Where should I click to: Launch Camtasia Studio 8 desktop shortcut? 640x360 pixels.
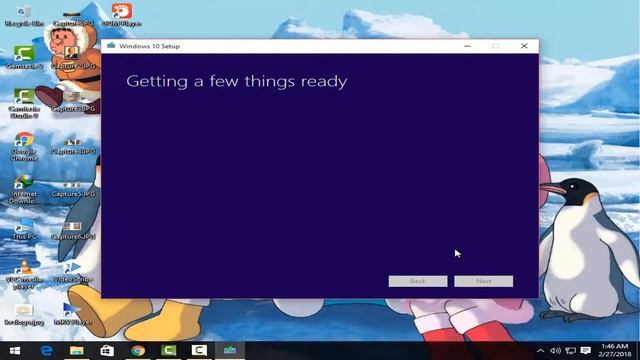[x=24, y=104]
